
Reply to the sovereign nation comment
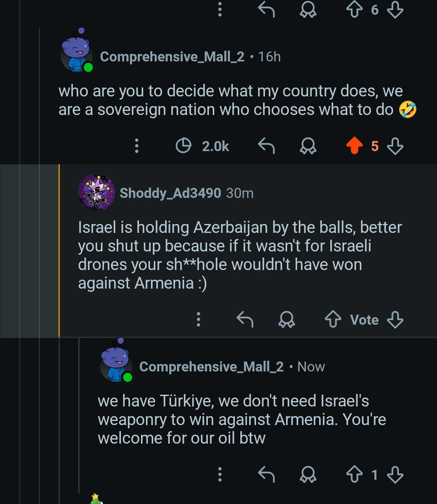click(x=266, y=146)
